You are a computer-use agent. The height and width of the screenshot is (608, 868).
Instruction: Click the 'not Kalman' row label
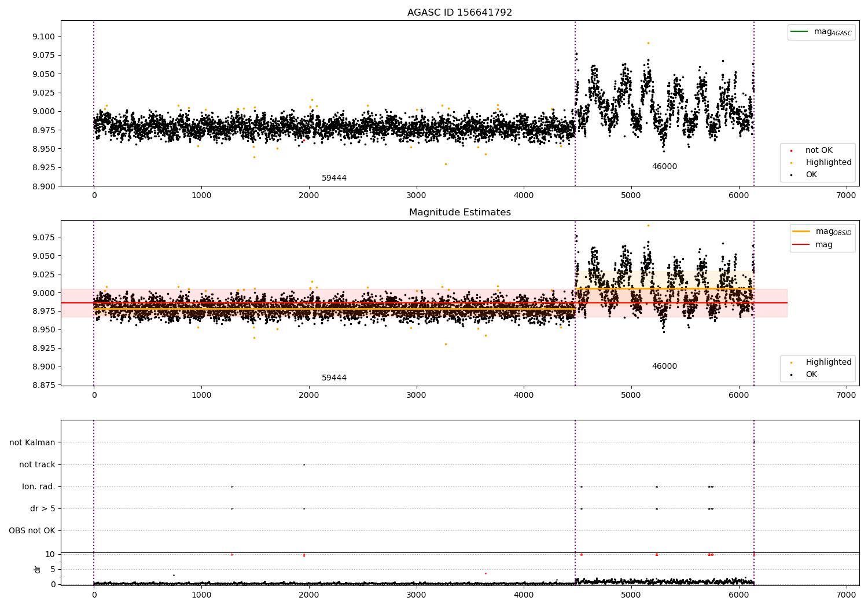[32, 442]
